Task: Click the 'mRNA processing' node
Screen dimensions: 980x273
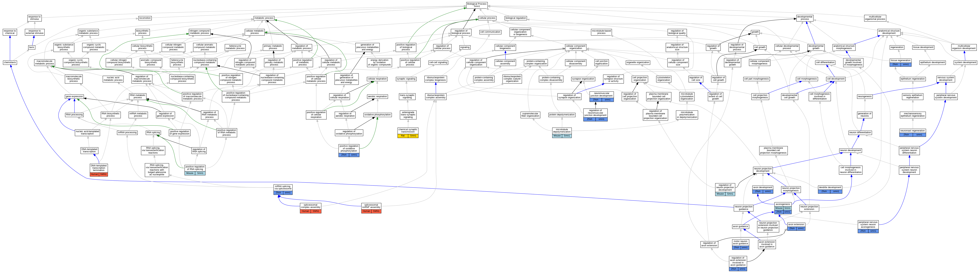Action: pos(127,132)
